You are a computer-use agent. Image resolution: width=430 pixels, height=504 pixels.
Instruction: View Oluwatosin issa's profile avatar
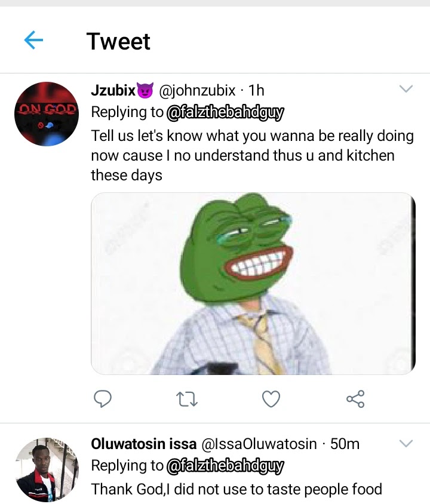click(x=46, y=468)
